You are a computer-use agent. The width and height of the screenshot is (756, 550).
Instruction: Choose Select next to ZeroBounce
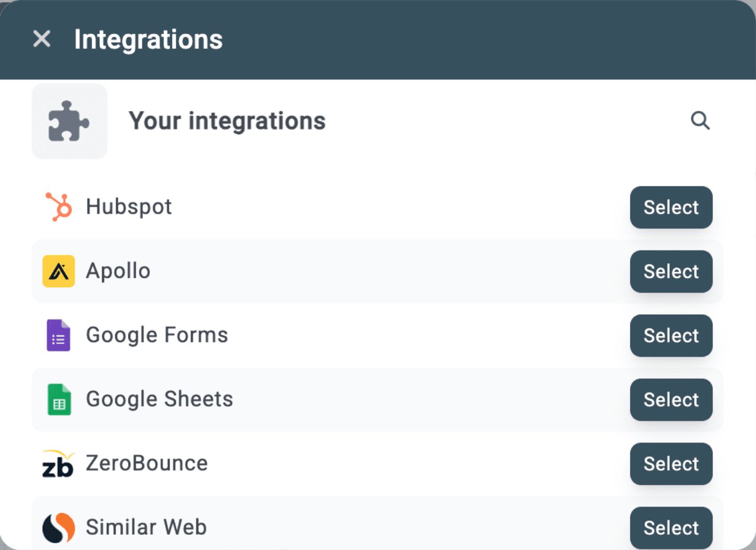[x=671, y=464]
